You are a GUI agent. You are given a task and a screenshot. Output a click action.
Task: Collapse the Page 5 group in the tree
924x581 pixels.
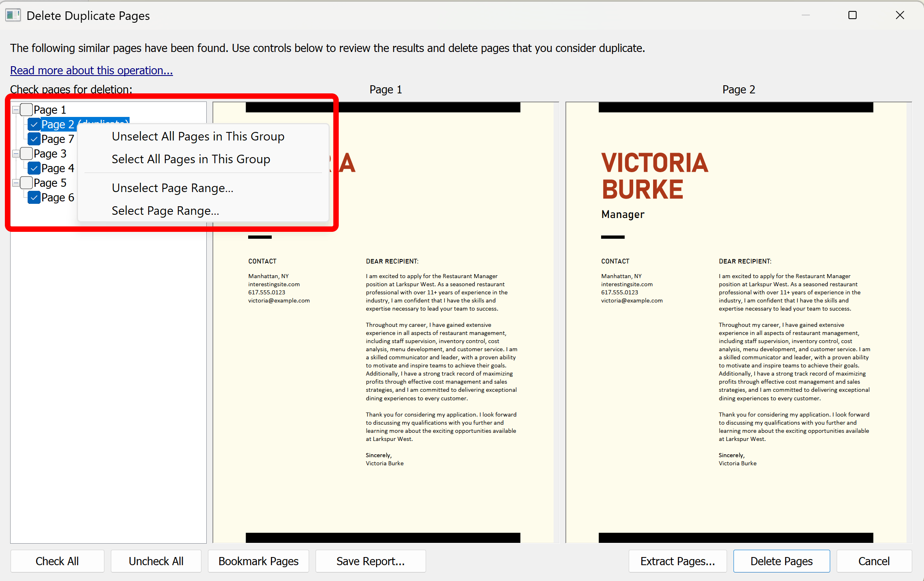(15, 183)
